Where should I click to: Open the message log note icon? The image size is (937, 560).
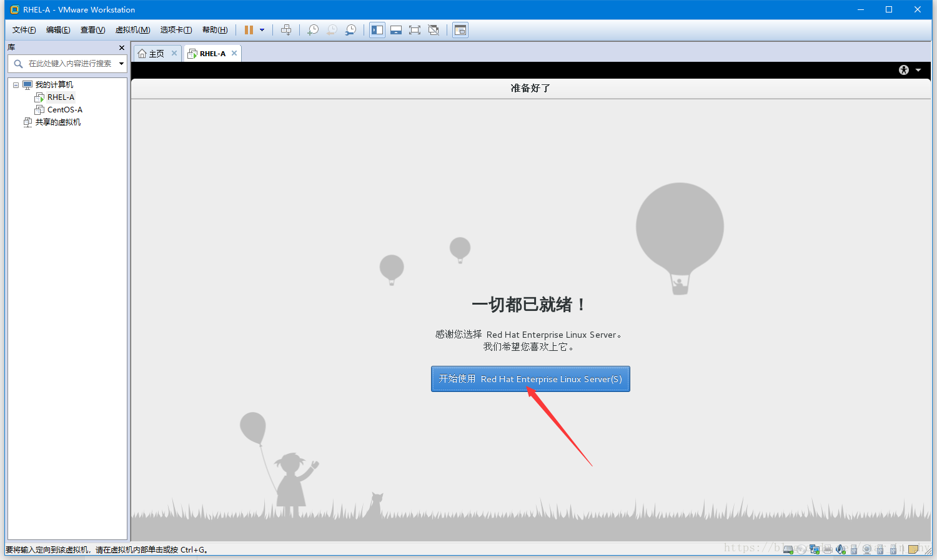913,549
